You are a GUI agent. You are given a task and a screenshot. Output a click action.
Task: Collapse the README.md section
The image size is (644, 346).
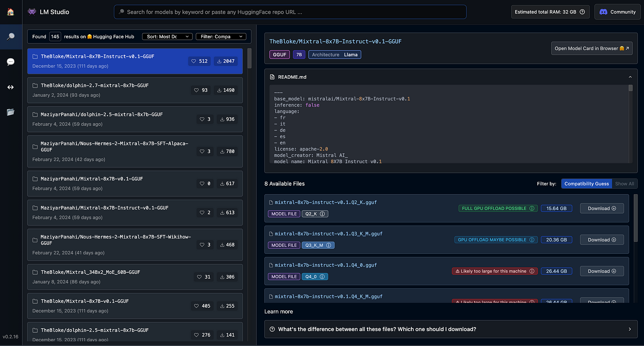pyautogui.click(x=630, y=77)
